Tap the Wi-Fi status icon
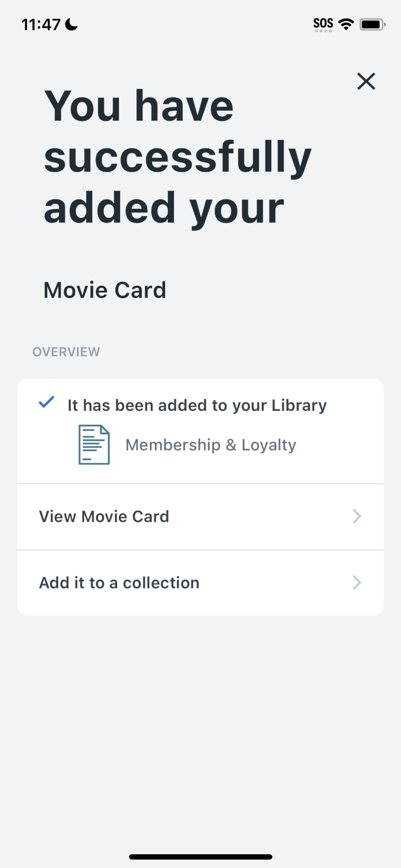 point(347,24)
